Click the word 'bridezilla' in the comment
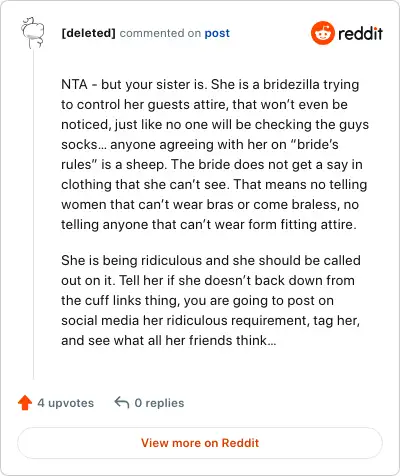Image resolution: width=400 pixels, height=476 pixels. pyautogui.click(x=291, y=84)
